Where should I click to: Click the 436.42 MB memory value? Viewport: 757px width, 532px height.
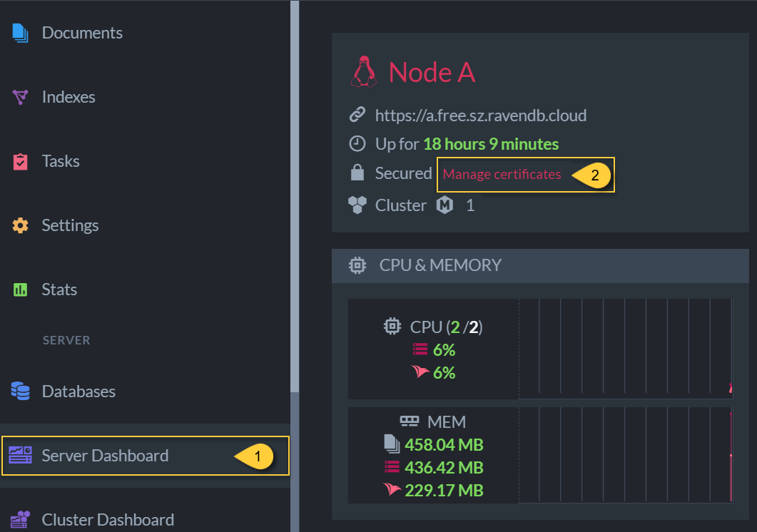coord(444,467)
